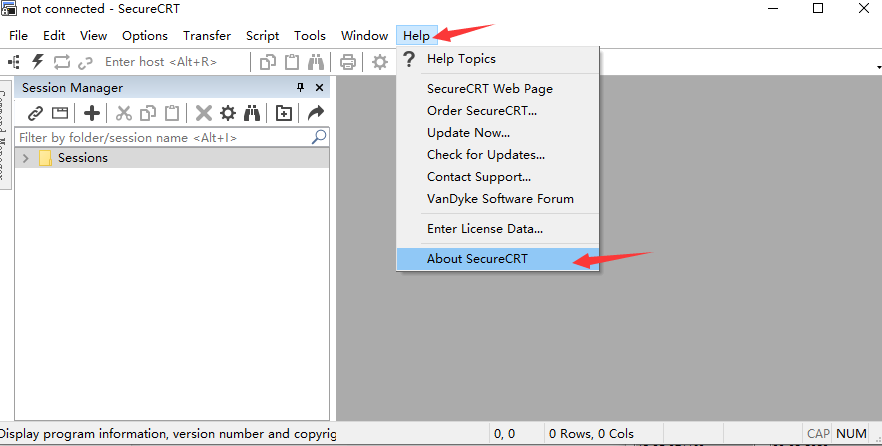Viewport: 882px width, 446px height.
Task: Click the New Session plus icon
Action: (91, 113)
